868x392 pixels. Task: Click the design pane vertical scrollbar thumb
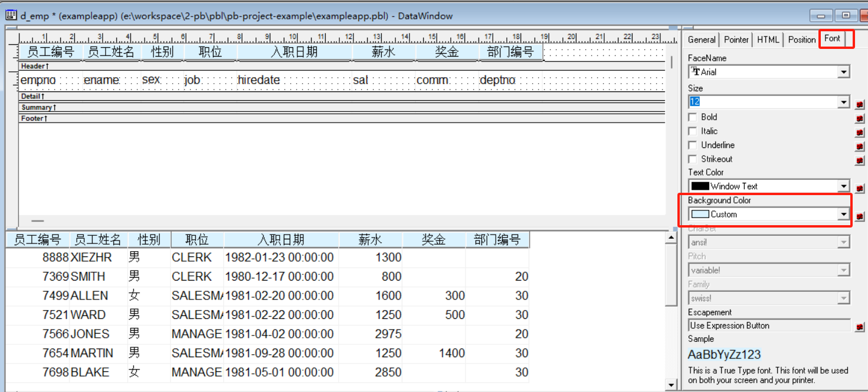pos(672,62)
